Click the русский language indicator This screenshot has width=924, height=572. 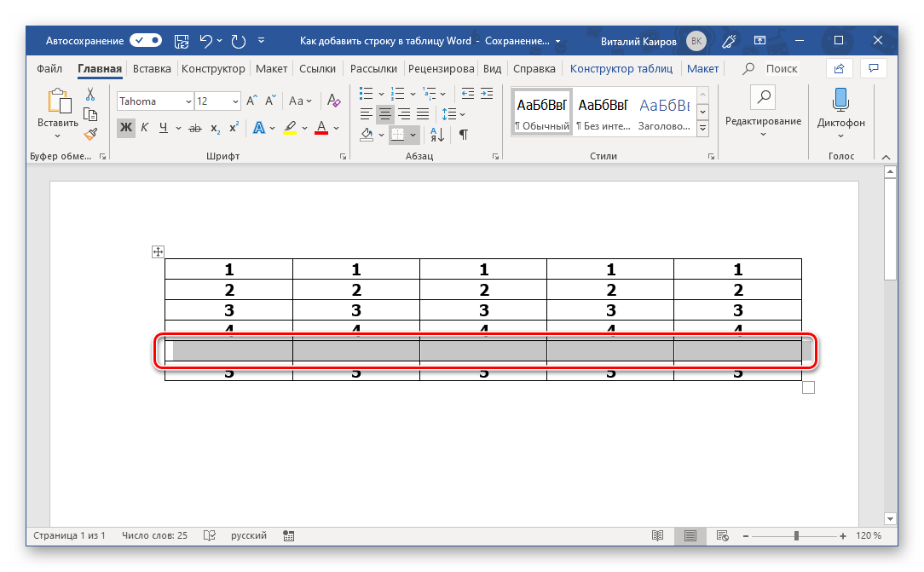(249, 535)
